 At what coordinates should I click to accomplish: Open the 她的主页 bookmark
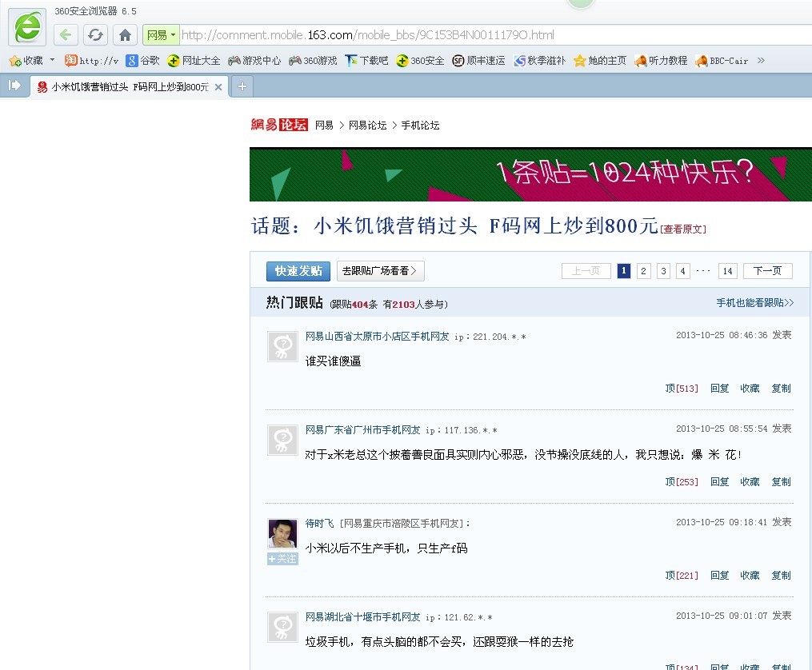tap(600, 61)
